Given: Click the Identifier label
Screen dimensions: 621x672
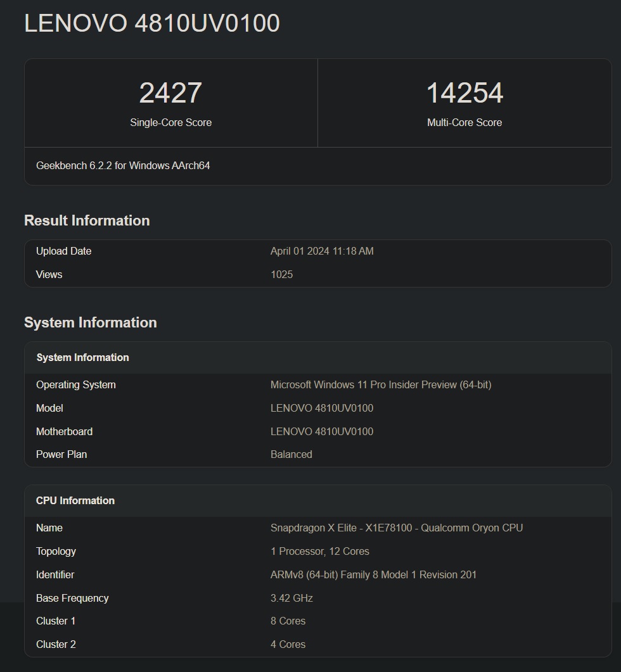Looking at the screenshot, I should (x=55, y=574).
